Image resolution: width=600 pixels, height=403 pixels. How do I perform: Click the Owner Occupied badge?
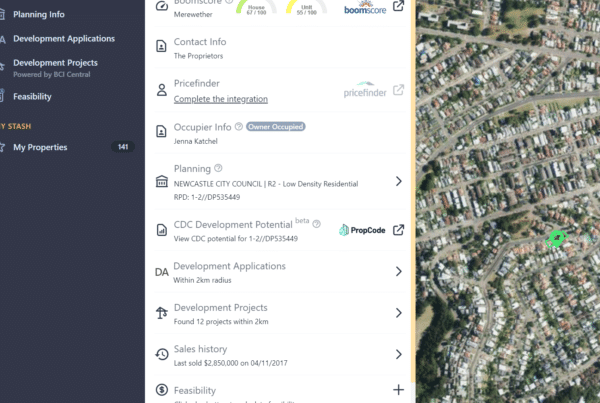277,127
